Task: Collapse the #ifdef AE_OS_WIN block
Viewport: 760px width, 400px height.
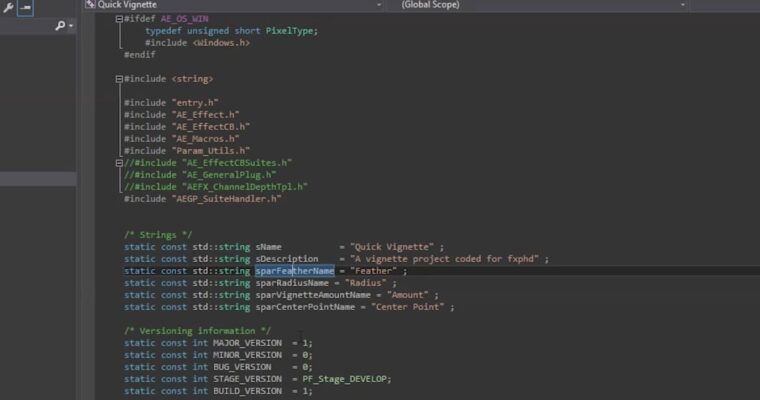Action: tap(119, 19)
